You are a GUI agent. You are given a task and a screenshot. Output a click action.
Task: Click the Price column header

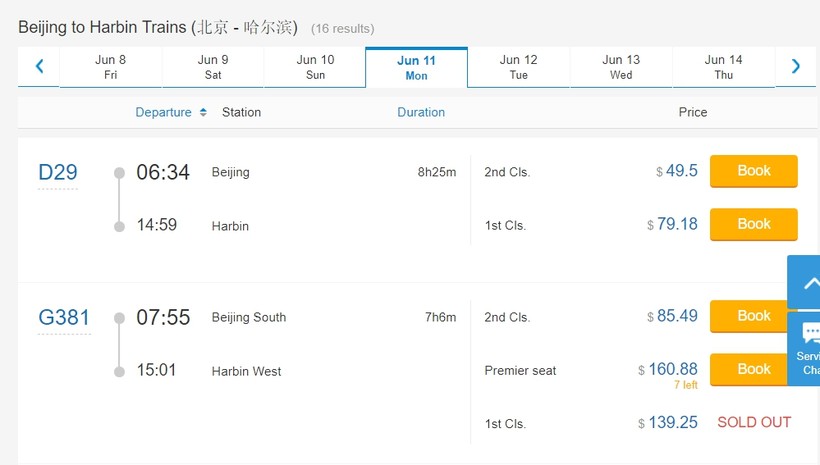[x=692, y=113]
